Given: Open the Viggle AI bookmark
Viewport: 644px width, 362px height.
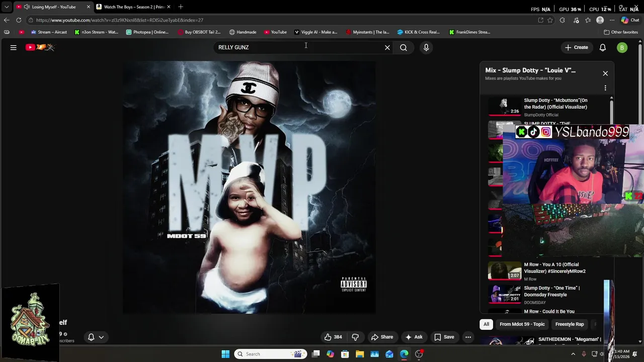Looking at the screenshot, I should pyautogui.click(x=315, y=32).
